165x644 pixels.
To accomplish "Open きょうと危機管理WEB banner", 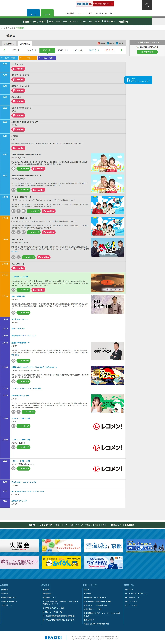I will pyautogui.click(x=19, y=562).
